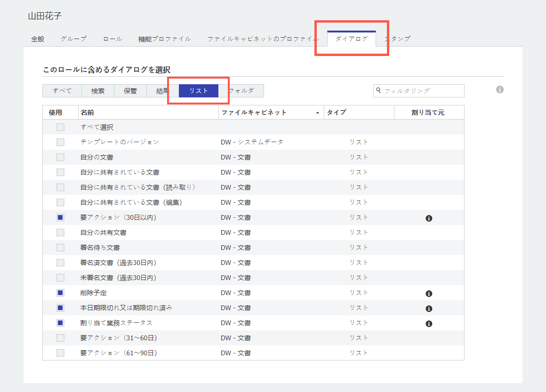
Task: Check the 署名待ち文書 checkbox
Action: click(x=60, y=248)
